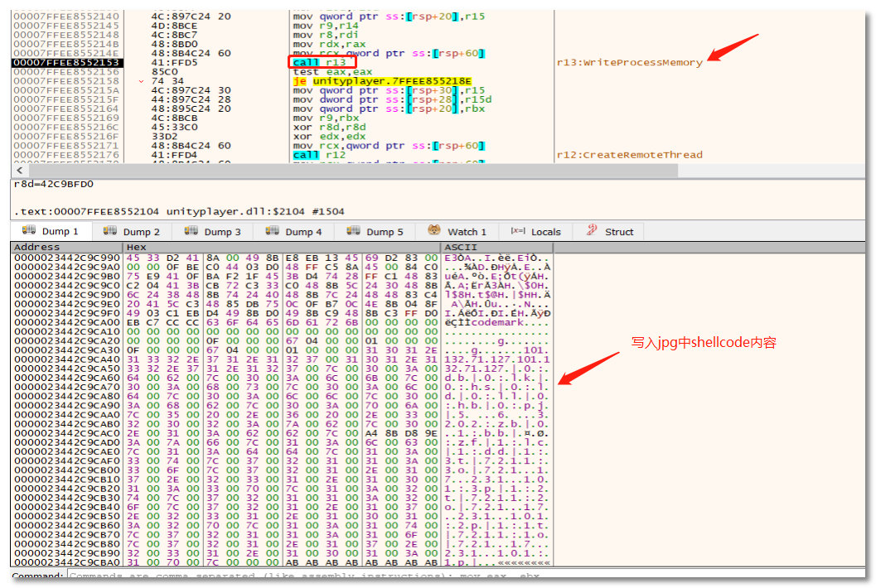Viewport: 876px width, 588px height.
Task: Open the Struct tab
Action: 618,232
